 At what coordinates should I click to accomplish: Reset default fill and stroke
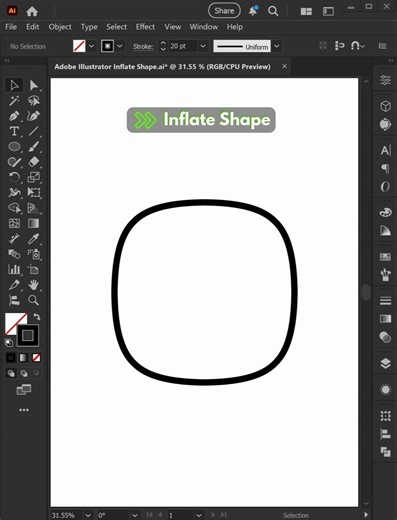tap(9, 342)
